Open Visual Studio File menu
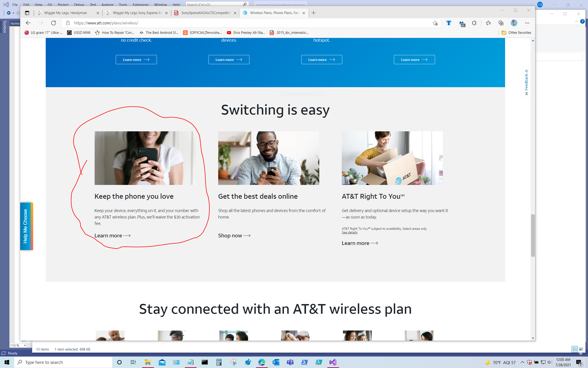The height and width of the screenshot is (368, 588). click(x=15, y=4)
